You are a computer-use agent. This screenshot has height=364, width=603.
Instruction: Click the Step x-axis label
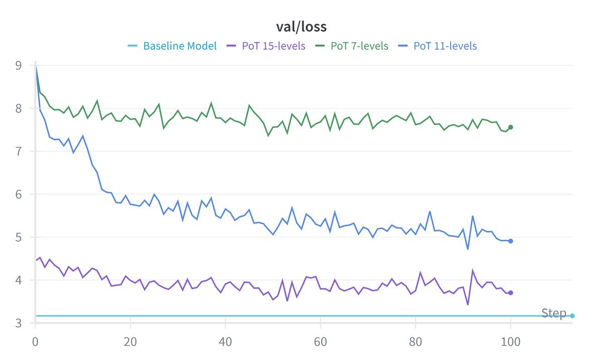click(x=554, y=314)
